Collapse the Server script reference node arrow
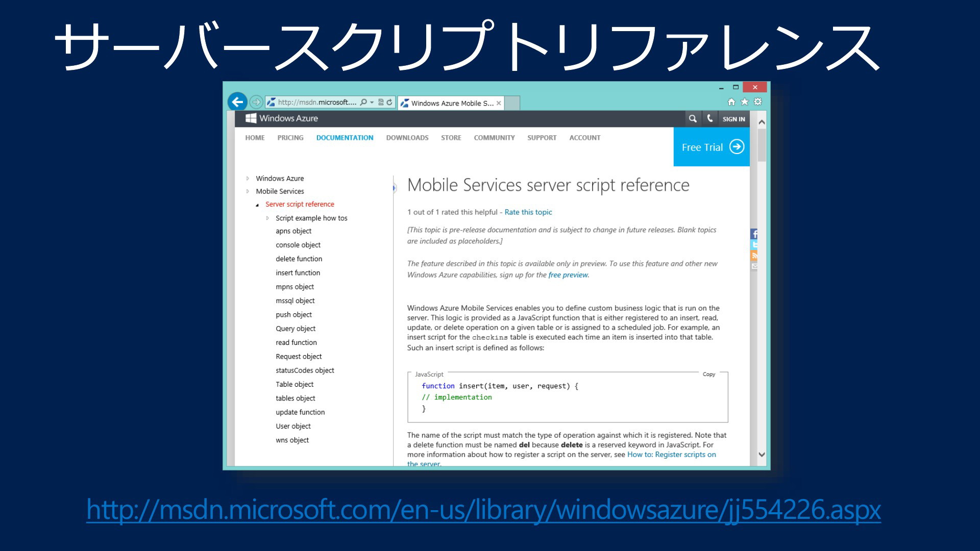 [257, 205]
